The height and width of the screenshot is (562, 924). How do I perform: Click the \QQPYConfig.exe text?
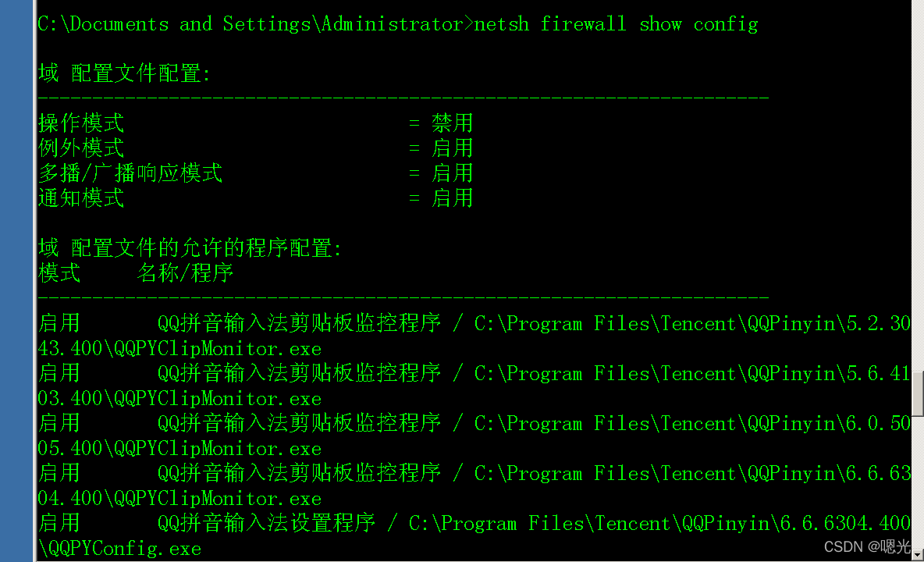coord(119,549)
